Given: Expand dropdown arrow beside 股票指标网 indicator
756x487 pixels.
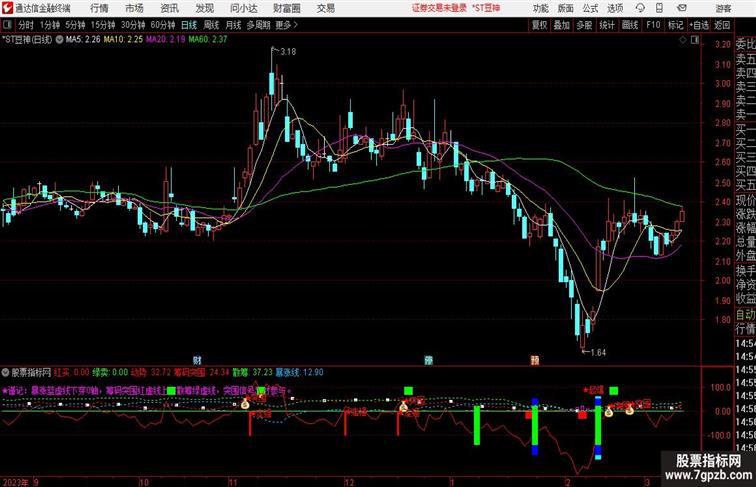Looking at the screenshot, I should 5,372.
